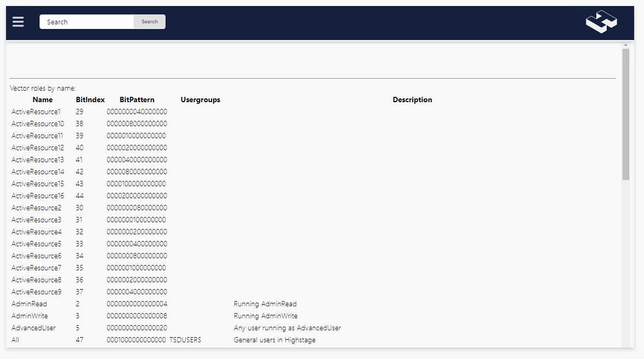Select the ActiveResource16 name cell
Image resolution: width=644 pixels, height=359 pixels.
(38, 196)
